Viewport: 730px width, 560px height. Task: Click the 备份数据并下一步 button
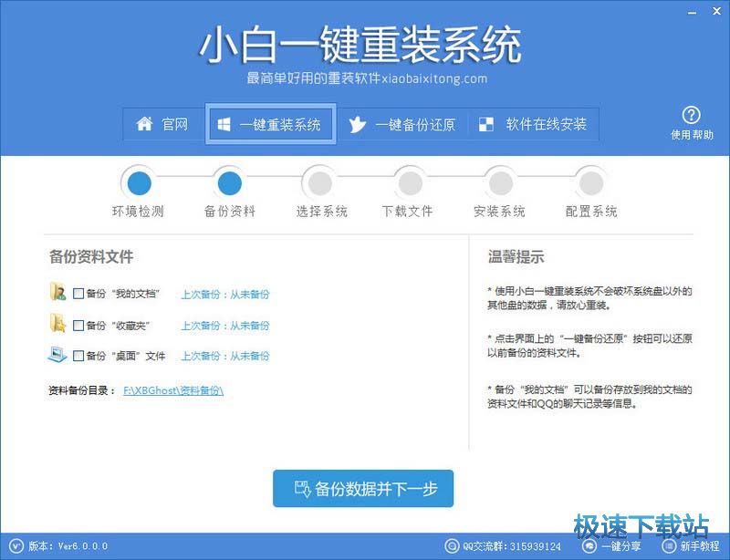(x=363, y=489)
